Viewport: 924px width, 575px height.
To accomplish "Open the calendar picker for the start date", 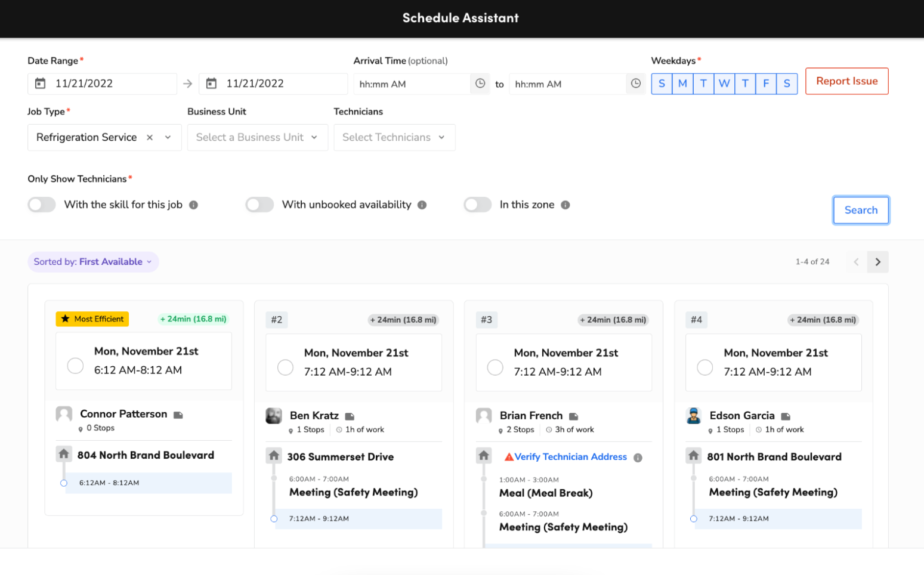I will tap(40, 84).
